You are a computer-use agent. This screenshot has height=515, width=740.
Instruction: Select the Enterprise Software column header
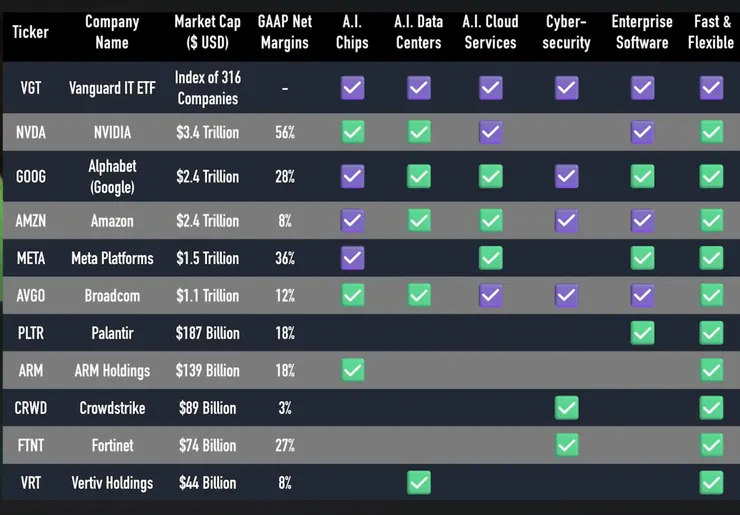pos(642,32)
